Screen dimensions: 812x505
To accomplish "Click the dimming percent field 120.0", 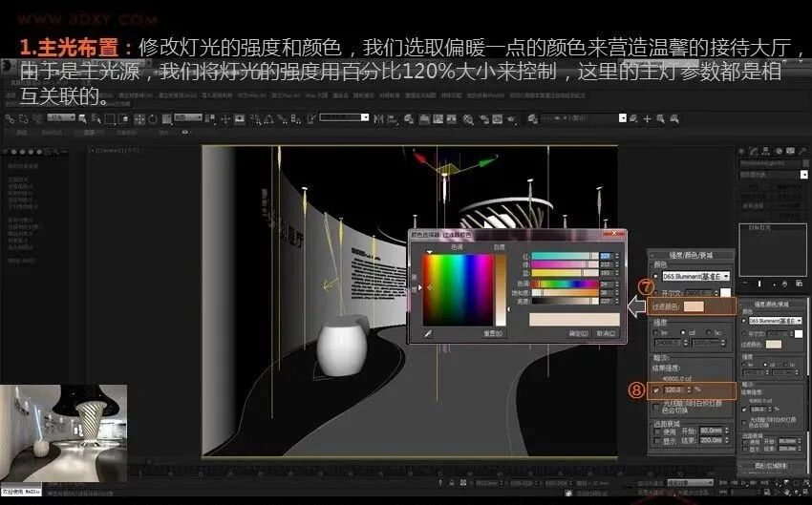I will [x=675, y=389].
